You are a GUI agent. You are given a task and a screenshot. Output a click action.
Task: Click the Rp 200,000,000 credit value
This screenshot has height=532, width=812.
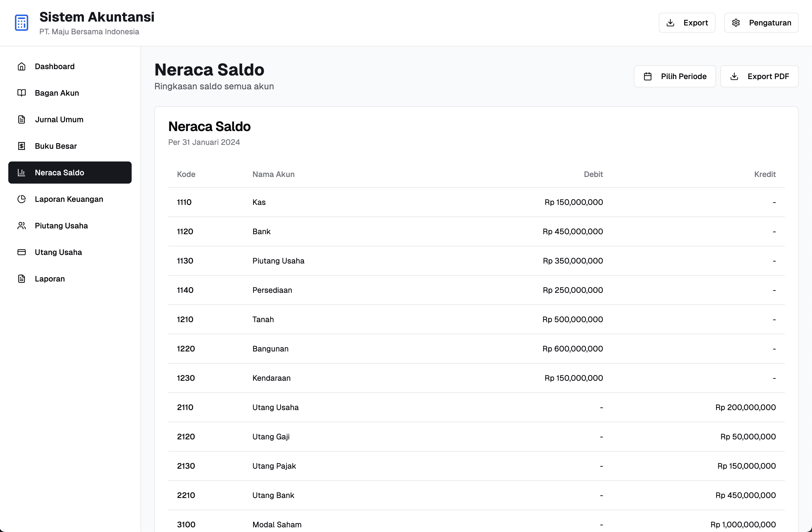745,408
